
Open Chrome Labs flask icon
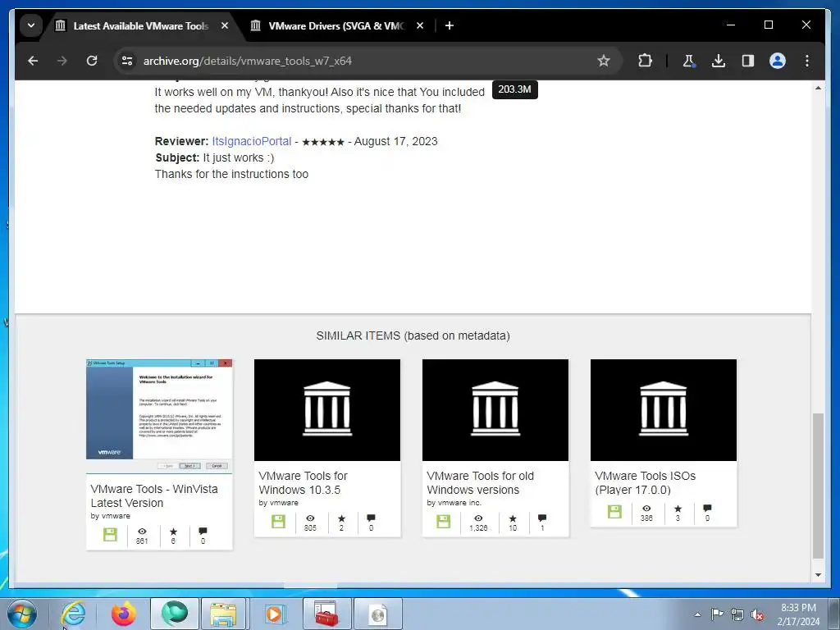689,61
